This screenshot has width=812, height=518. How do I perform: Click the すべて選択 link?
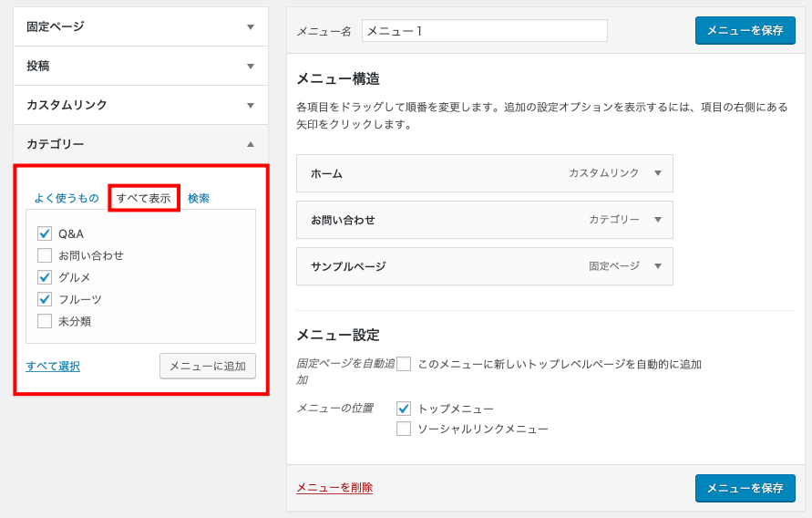[x=53, y=367]
